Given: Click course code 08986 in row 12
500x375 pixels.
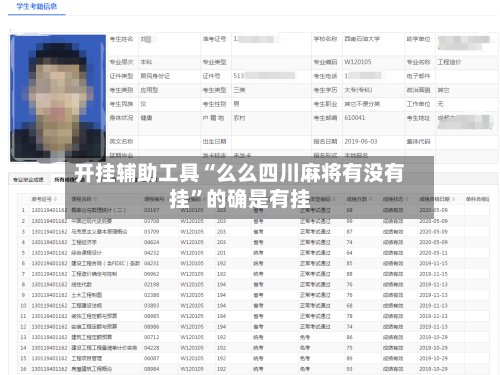Looking at the screenshot, I should click(x=151, y=327).
